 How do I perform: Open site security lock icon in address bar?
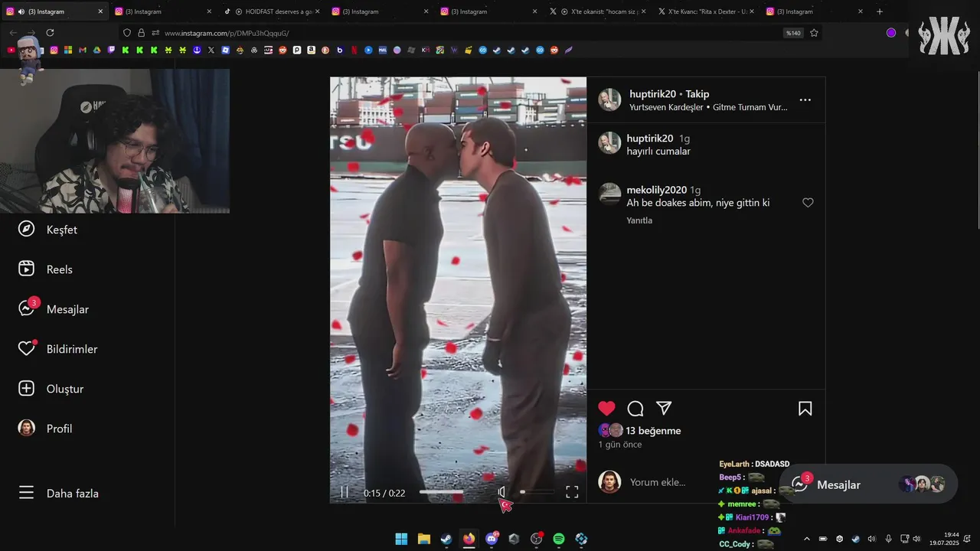141,33
